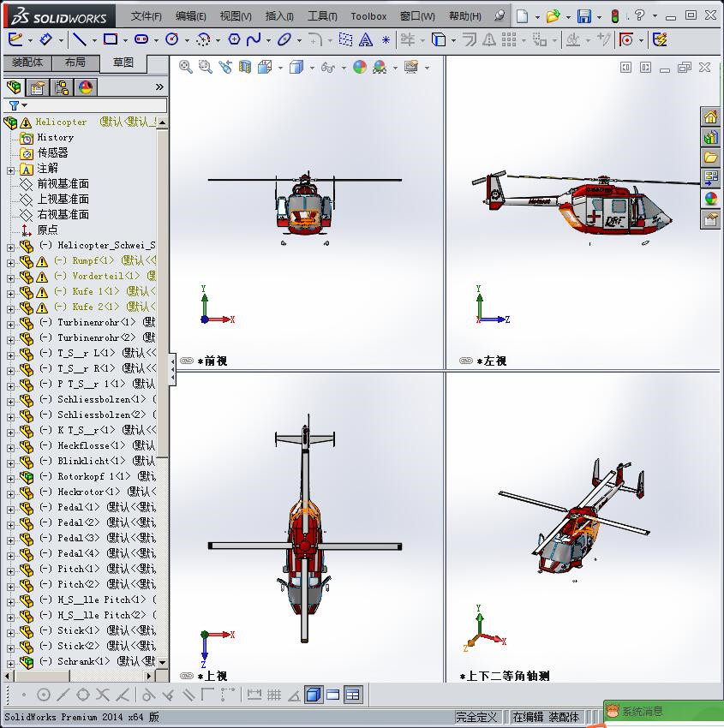
Task: Select the Spline tool
Action: (x=254, y=39)
